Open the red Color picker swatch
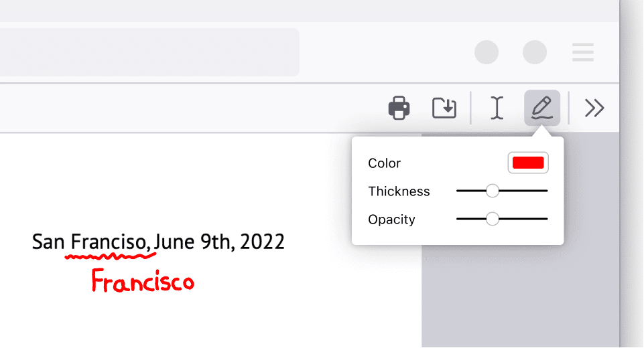 click(x=528, y=163)
